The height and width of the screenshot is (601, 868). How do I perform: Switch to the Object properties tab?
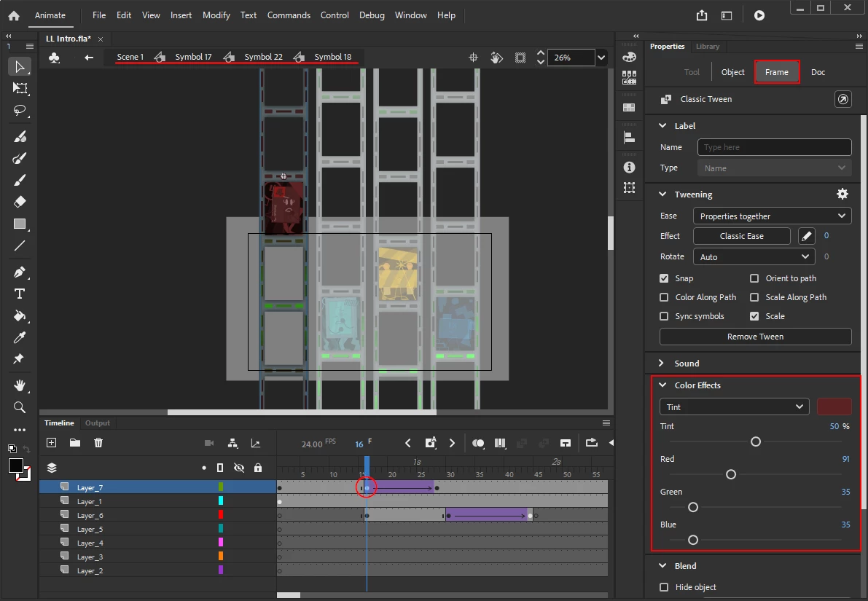coord(732,72)
